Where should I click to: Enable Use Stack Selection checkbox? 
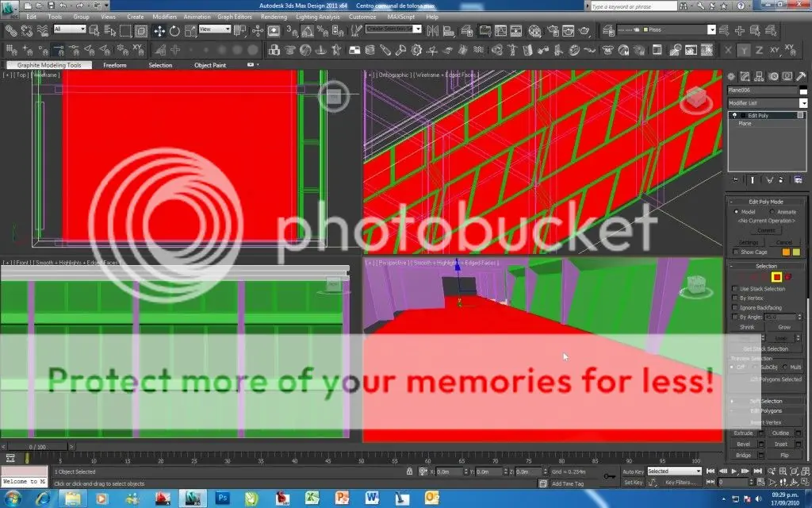(735, 289)
